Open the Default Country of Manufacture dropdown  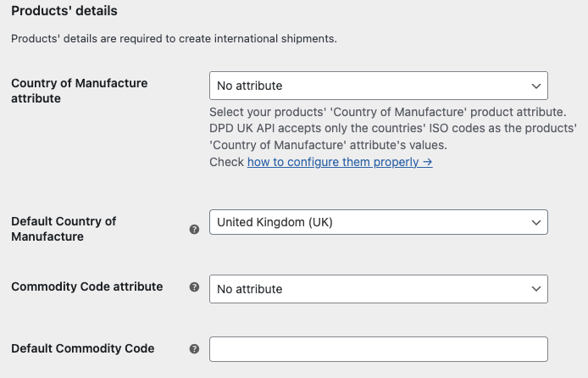coord(378,222)
